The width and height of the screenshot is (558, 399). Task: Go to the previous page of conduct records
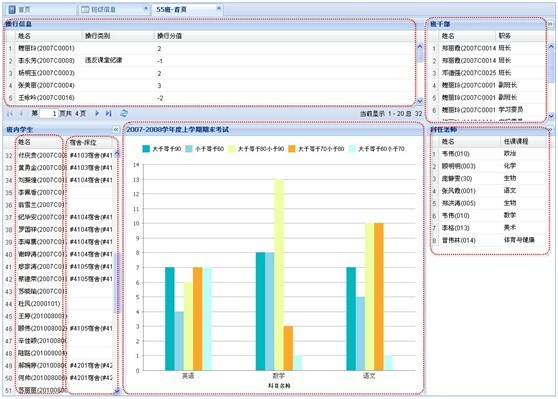tap(21, 114)
